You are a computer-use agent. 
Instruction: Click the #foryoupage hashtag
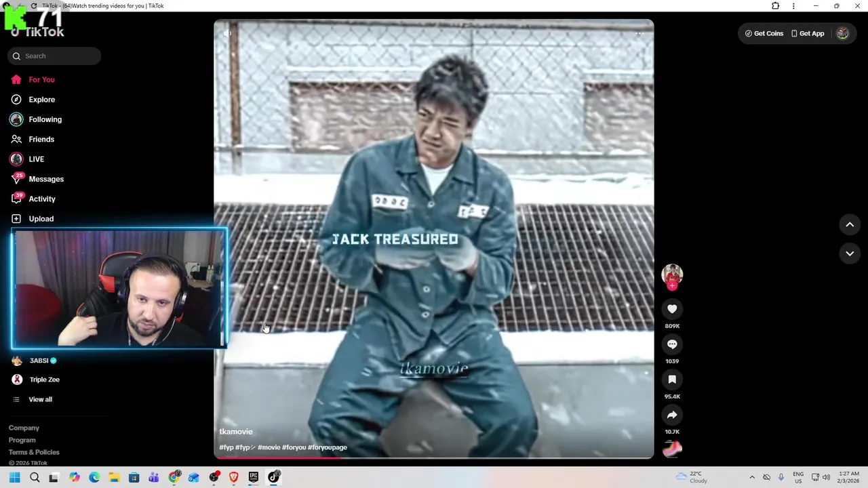pyautogui.click(x=328, y=447)
